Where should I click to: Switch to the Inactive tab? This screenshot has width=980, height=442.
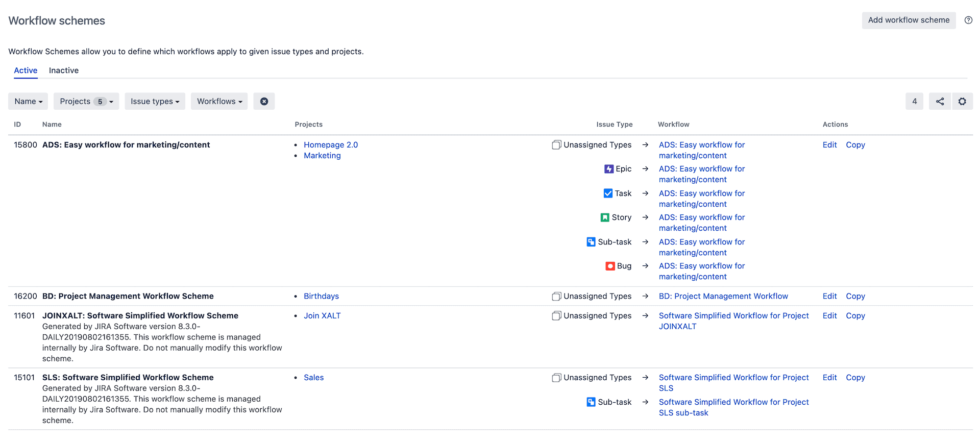[x=64, y=70]
